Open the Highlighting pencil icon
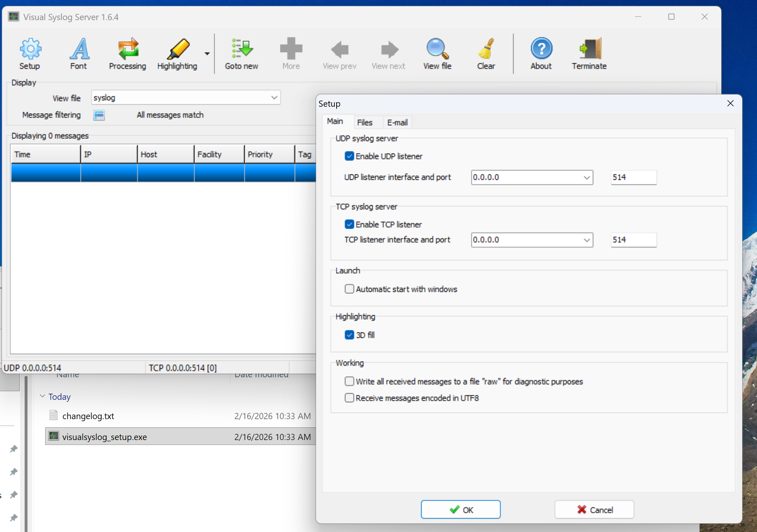 (177, 53)
